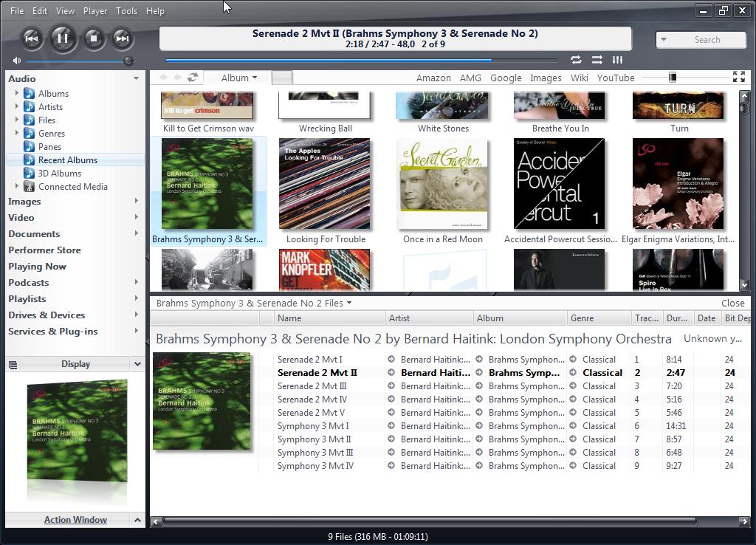
Task: Skip to the next track
Action: point(123,38)
